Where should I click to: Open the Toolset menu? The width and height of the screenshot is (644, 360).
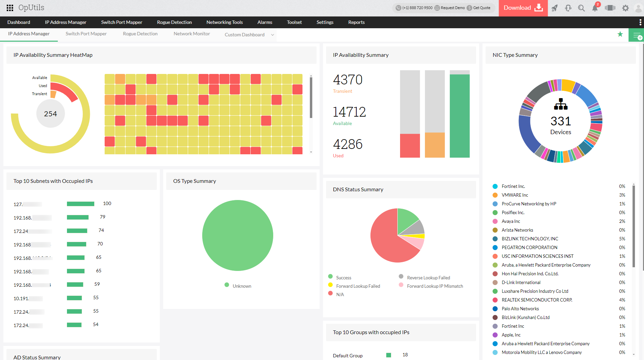pos(294,22)
